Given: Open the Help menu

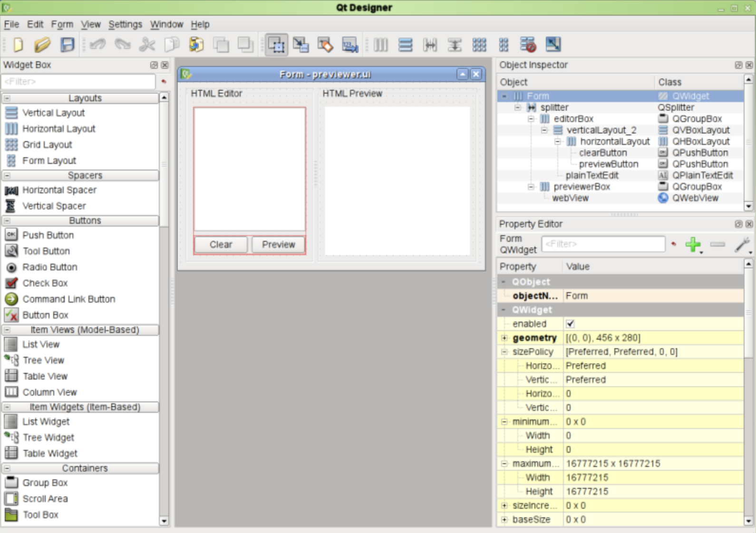Looking at the screenshot, I should coord(200,24).
